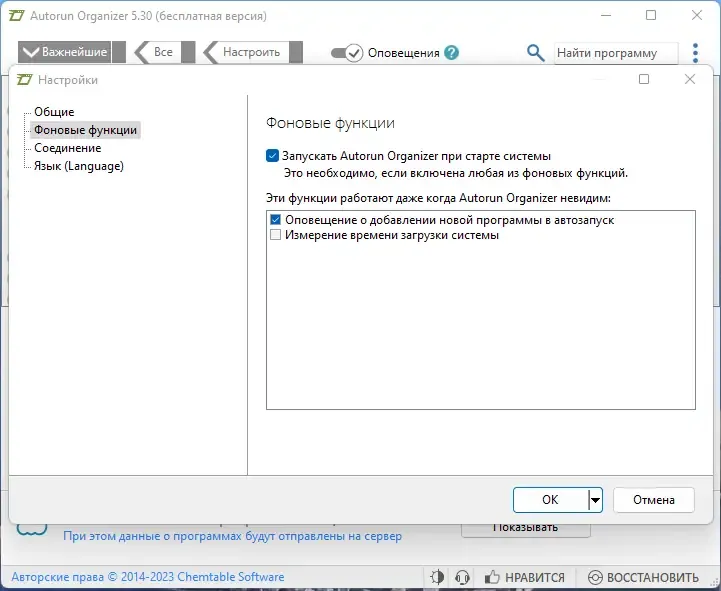Screen dimensions: 721x591
Task: Toggle the Оповещения switch
Action: [347, 53]
